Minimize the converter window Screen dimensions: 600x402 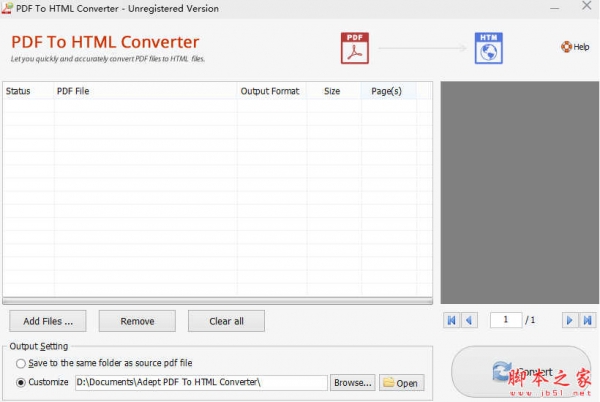point(554,8)
